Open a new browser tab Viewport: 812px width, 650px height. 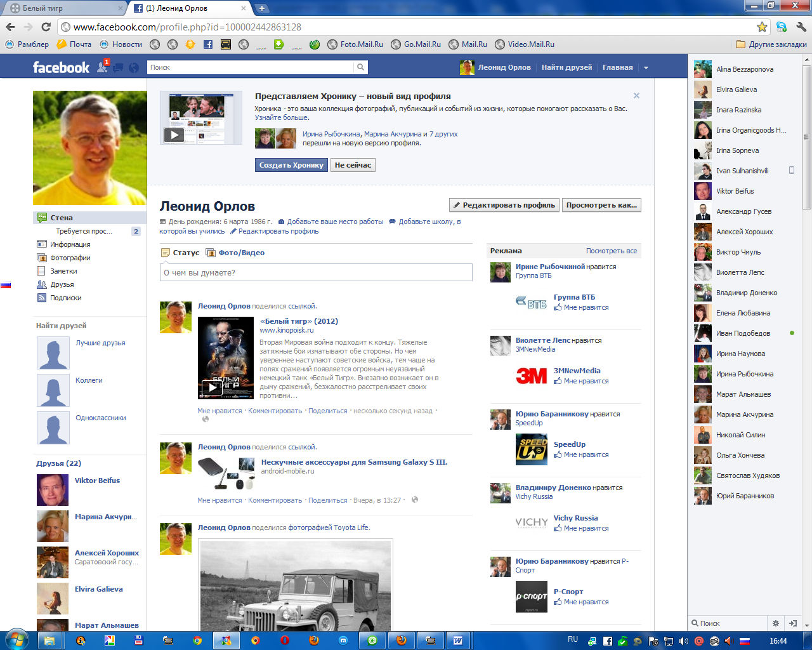tap(261, 8)
